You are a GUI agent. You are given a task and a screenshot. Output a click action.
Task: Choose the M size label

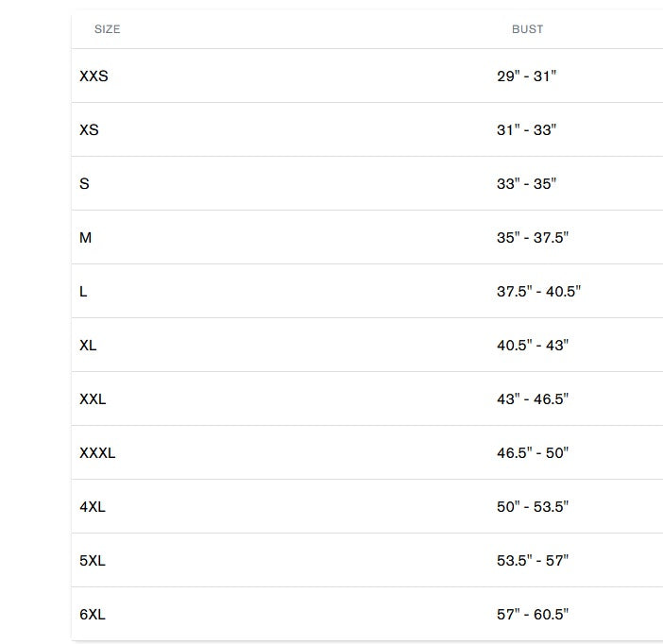pyautogui.click(x=86, y=238)
